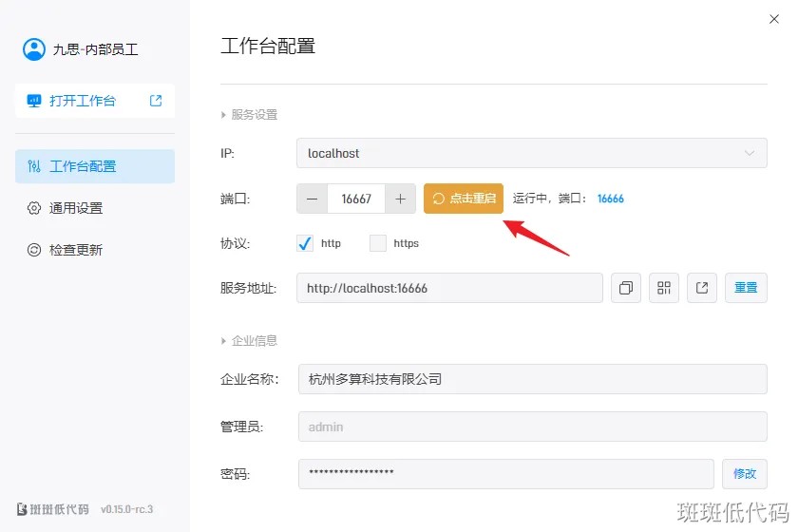
Task: Click the 重置 button
Action: [x=746, y=288]
